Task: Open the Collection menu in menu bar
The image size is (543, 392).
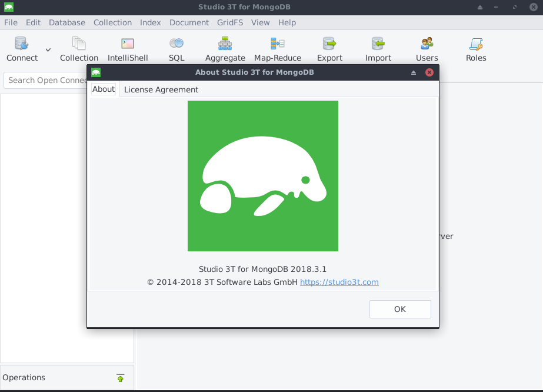Action: pos(112,22)
